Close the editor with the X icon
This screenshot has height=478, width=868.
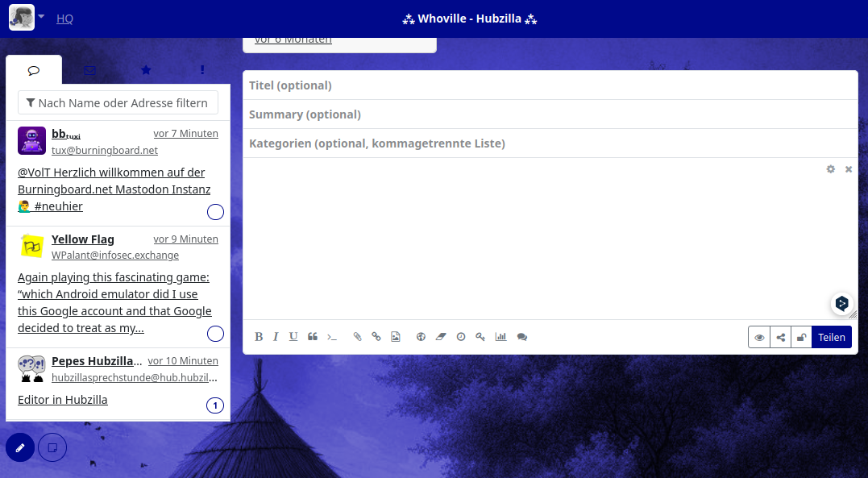point(849,169)
